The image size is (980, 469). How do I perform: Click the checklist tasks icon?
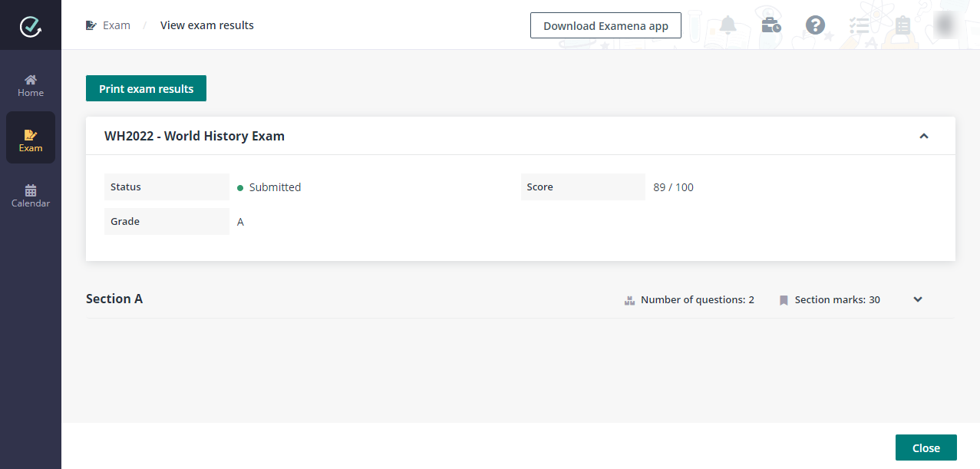click(x=859, y=25)
